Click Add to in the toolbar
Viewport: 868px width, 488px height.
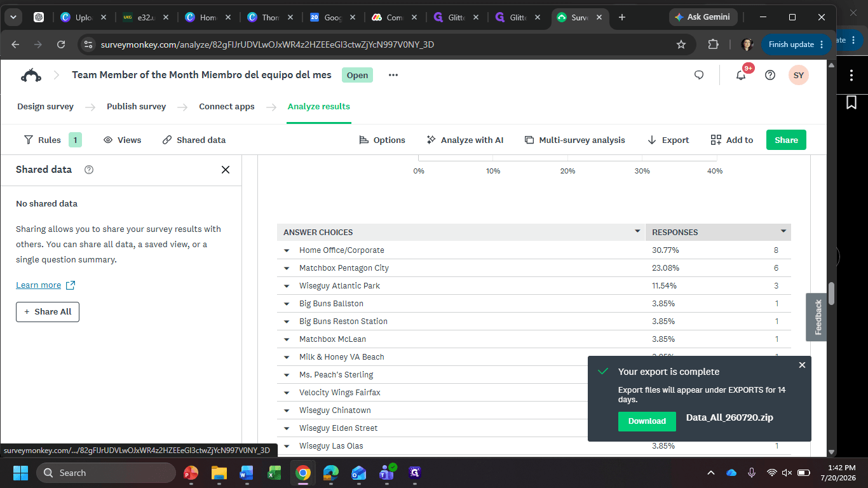click(x=732, y=140)
